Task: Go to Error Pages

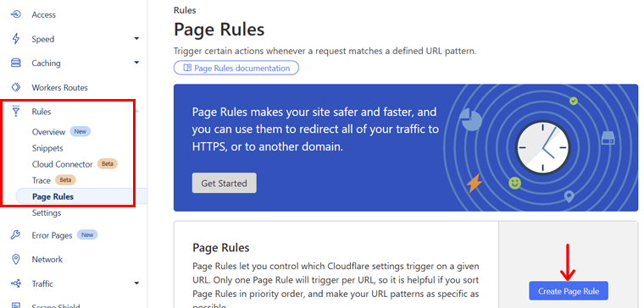Action: (52, 235)
